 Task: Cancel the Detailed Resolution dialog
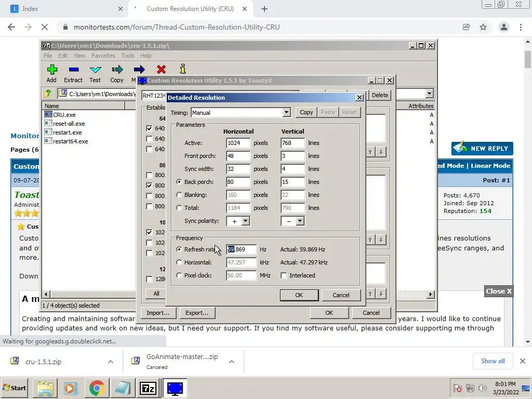tap(341, 295)
